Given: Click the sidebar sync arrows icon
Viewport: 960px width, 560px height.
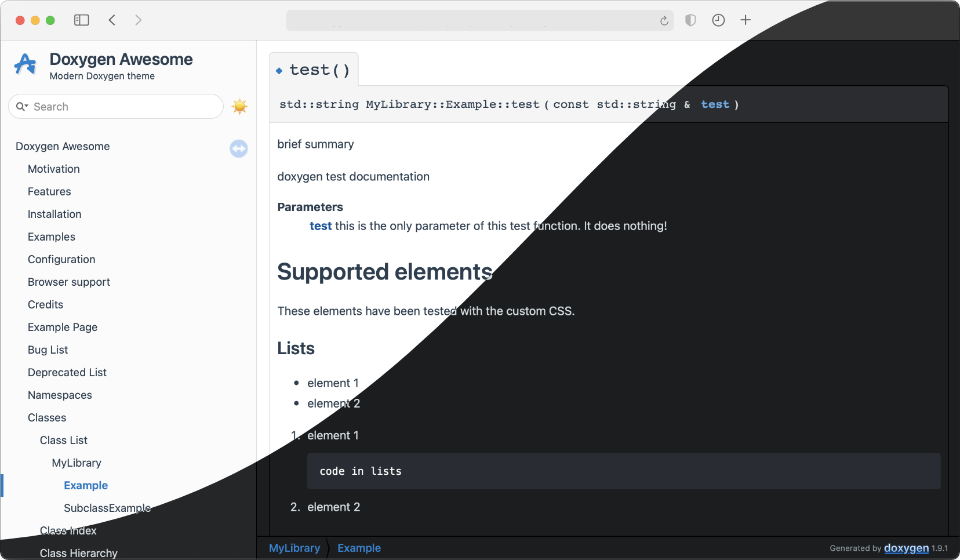Looking at the screenshot, I should (x=238, y=149).
